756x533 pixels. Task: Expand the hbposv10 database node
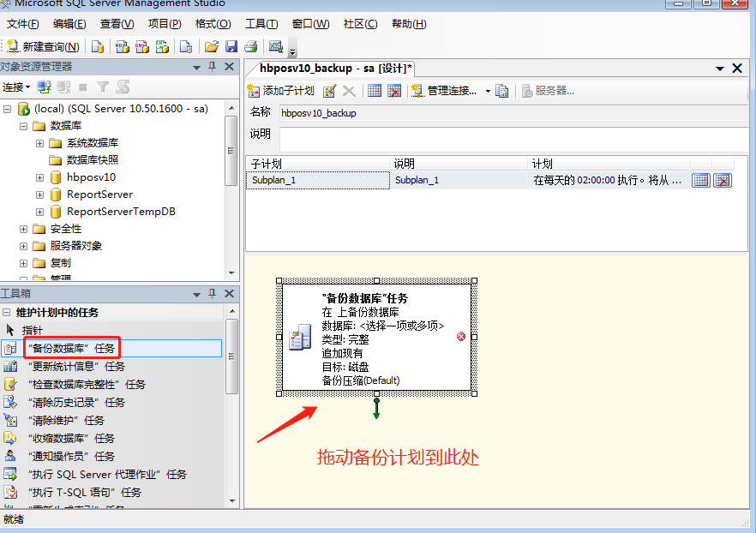coord(39,178)
